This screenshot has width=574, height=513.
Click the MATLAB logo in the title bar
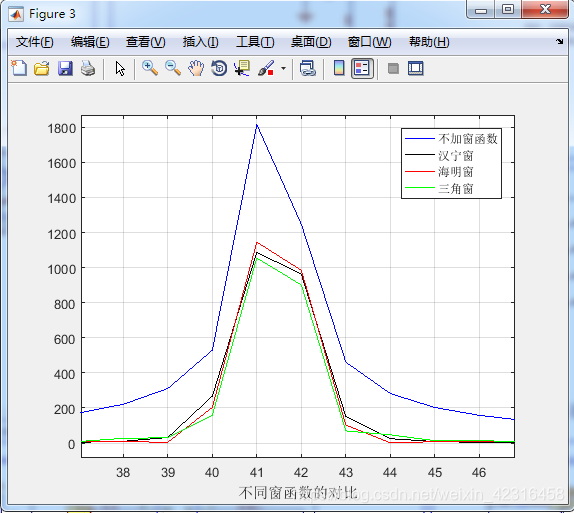16,14
